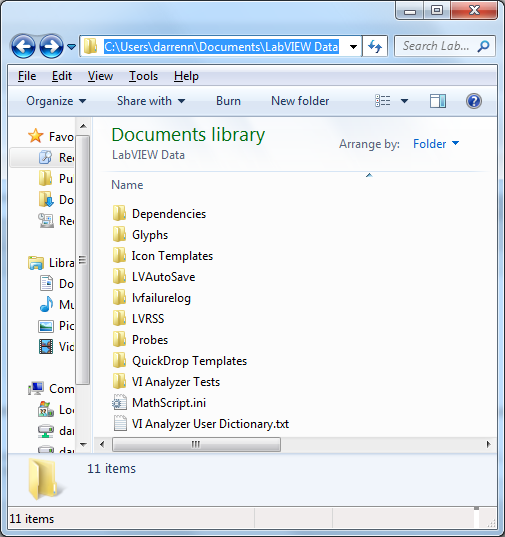Open the View menu
This screenshot has width=505, height=537.
tap(100, 76)
